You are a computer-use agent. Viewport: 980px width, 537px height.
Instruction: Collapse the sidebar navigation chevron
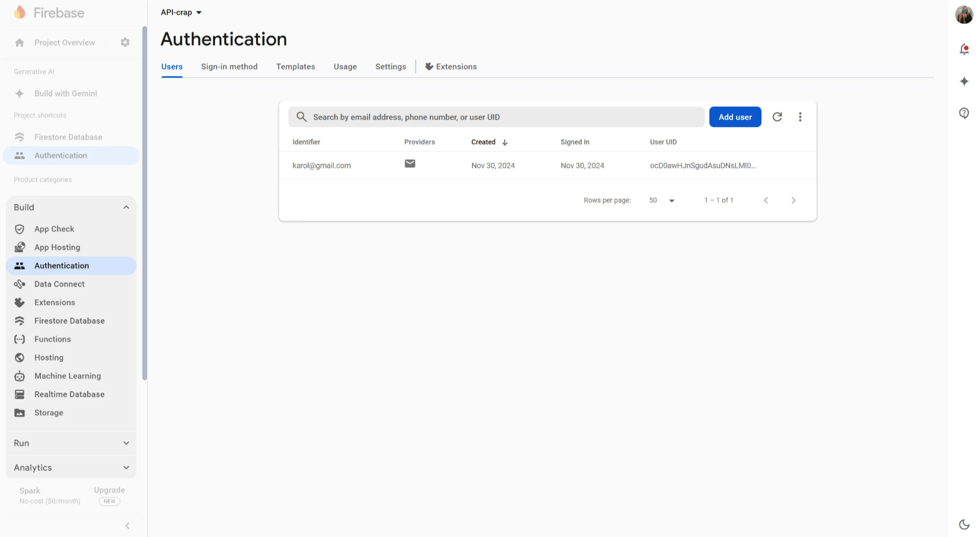127,526
